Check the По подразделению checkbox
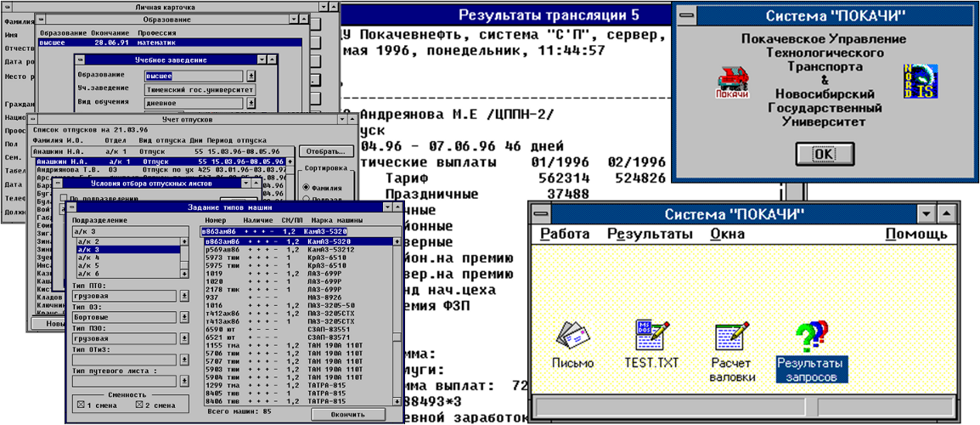The width and height of the screenshot is (980, 425). [64, 199]
